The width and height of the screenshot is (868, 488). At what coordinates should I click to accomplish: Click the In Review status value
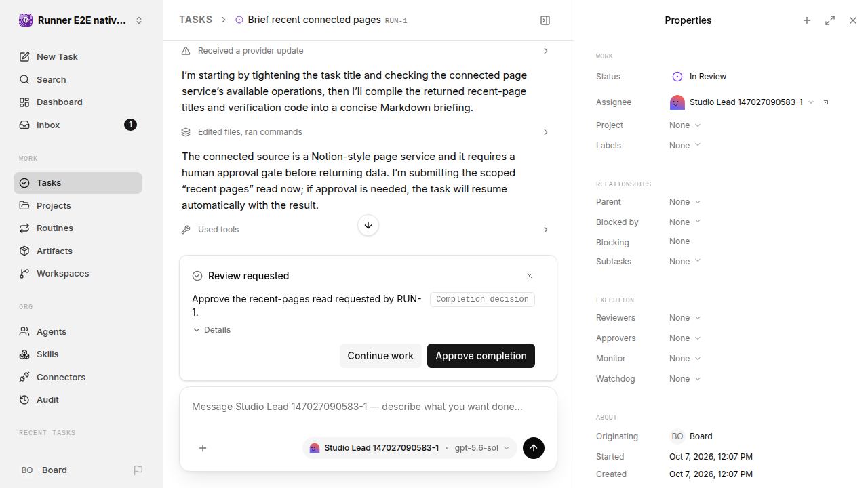(x=708, y=77)
